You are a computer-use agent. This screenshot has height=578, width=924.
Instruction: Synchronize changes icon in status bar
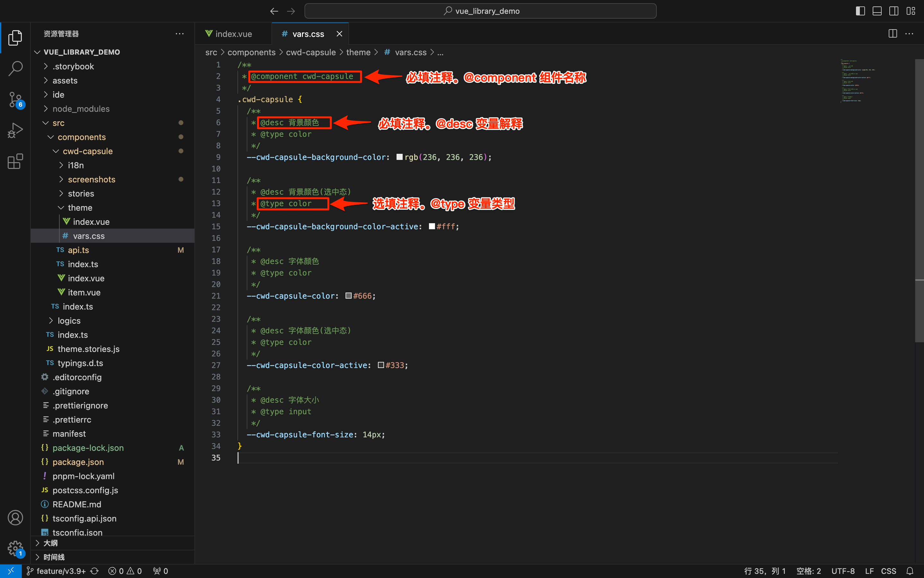point(94,571)
